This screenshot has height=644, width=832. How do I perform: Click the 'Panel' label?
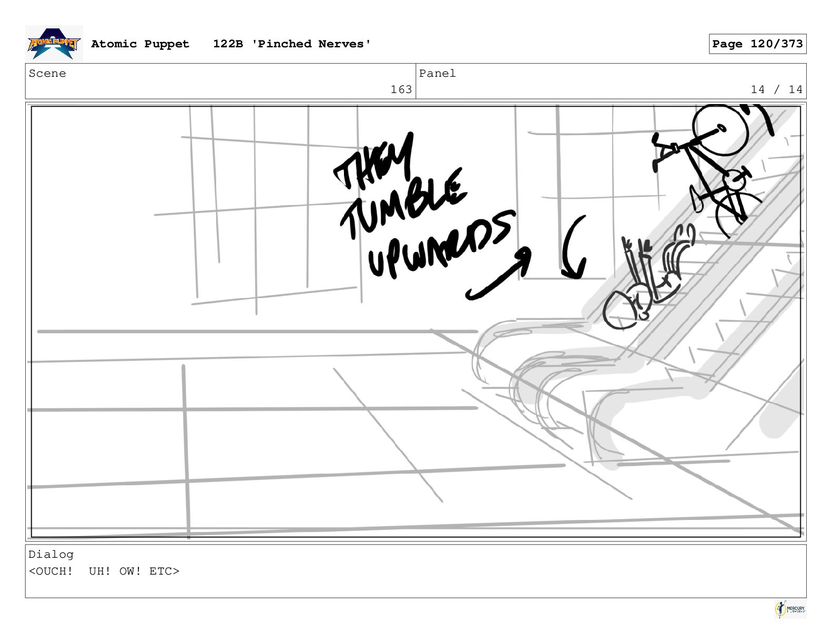point(438,74)
